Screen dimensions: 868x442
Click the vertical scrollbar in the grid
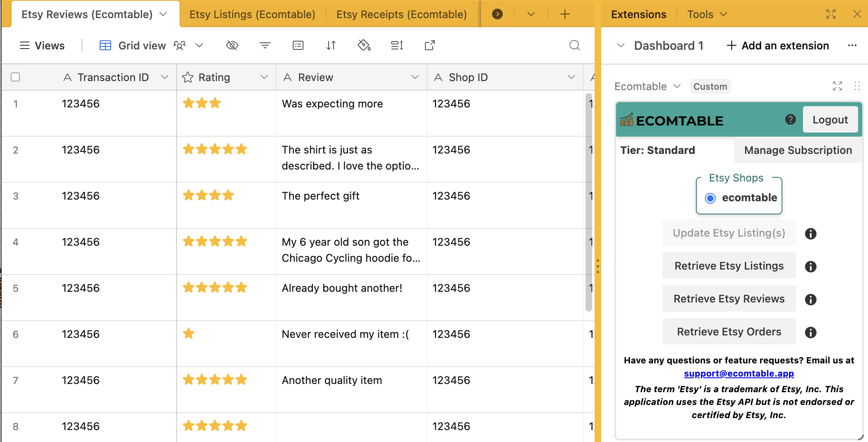coord(588,202)
